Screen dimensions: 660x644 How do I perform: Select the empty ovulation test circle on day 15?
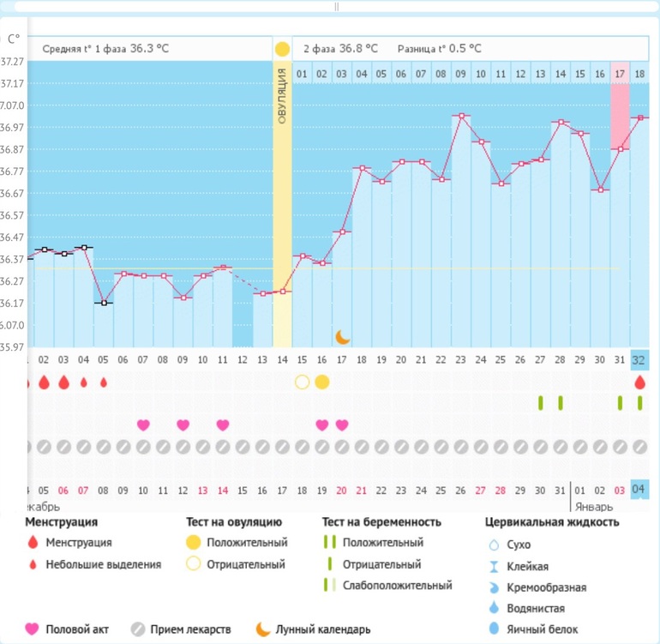(x=302, y=382)
